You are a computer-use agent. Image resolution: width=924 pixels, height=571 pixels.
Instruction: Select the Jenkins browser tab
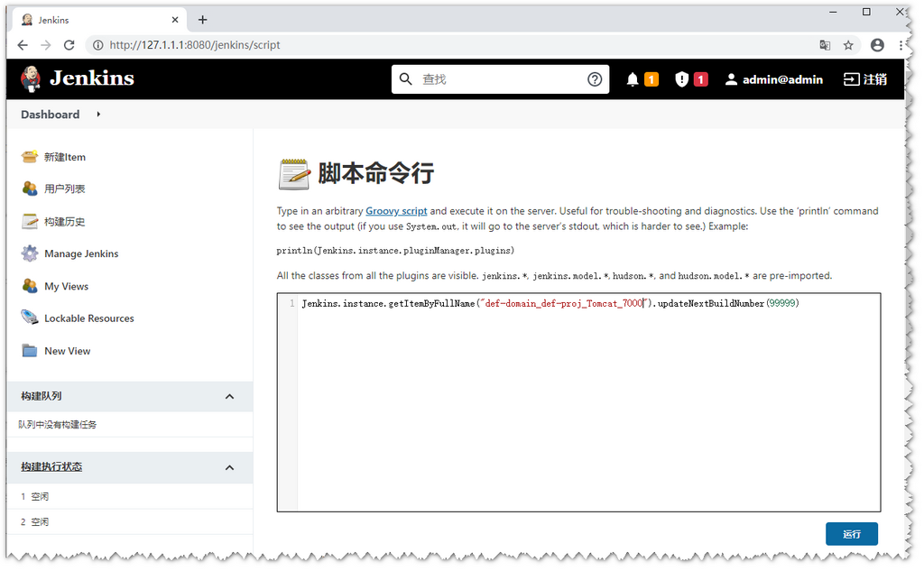99,20
